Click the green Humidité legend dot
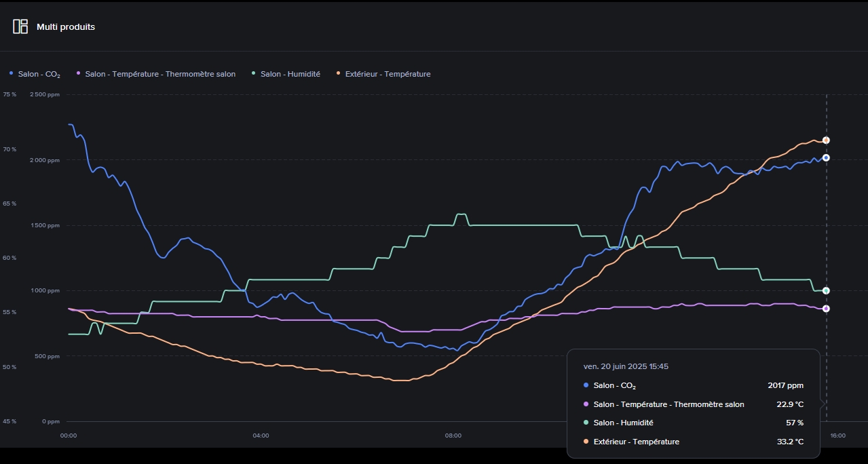This screenshot has width=868, height=464. [254, 73]
